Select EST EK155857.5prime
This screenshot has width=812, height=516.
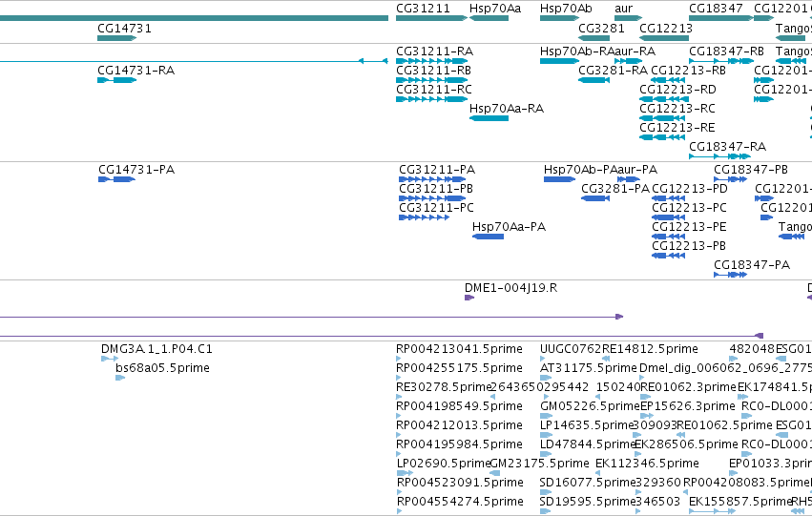click(x=713, y=511)
